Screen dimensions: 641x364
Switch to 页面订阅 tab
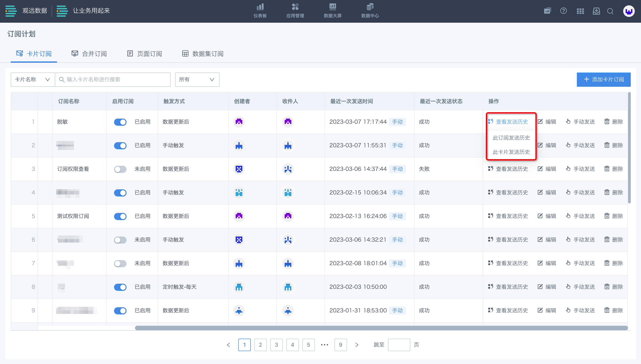144,54
